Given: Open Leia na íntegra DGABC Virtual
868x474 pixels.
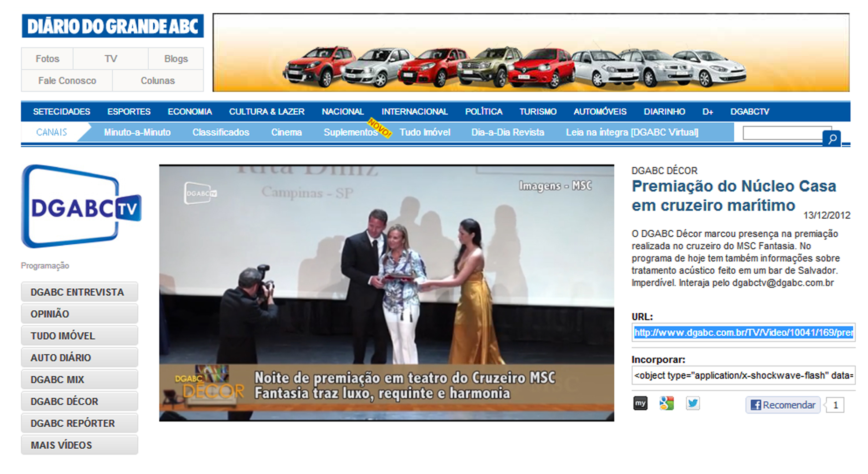Looking at the screenshot, I should pos(632,132).
